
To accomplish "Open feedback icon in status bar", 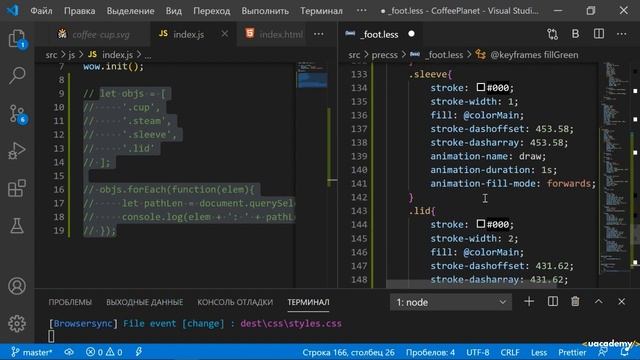I will [x=602, y=353].
